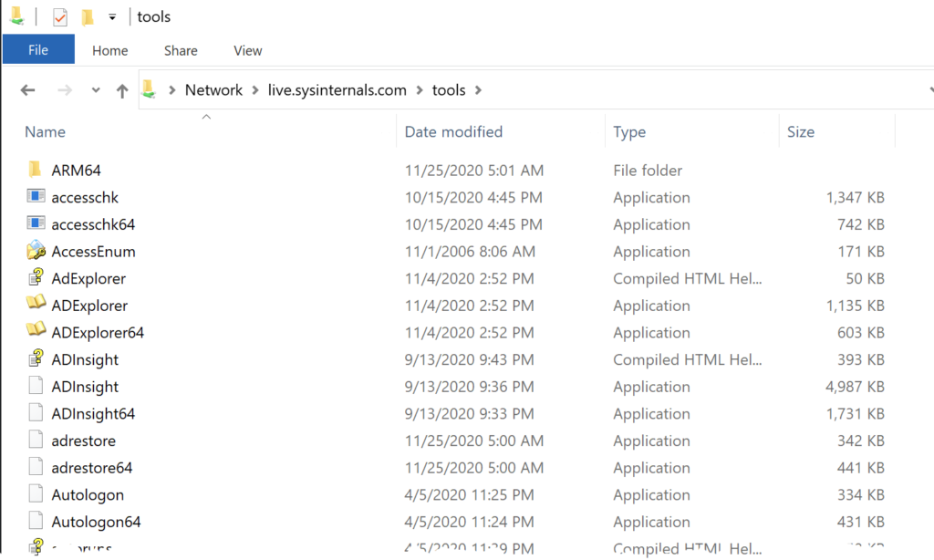Expand chevron after Network in address bar
Image resolution: width=934 pixels, height=560 pixels.
click(254, 90)
